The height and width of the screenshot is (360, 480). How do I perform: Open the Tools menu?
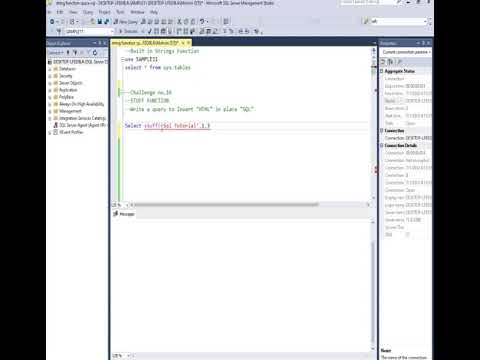(x=120, y=12)
